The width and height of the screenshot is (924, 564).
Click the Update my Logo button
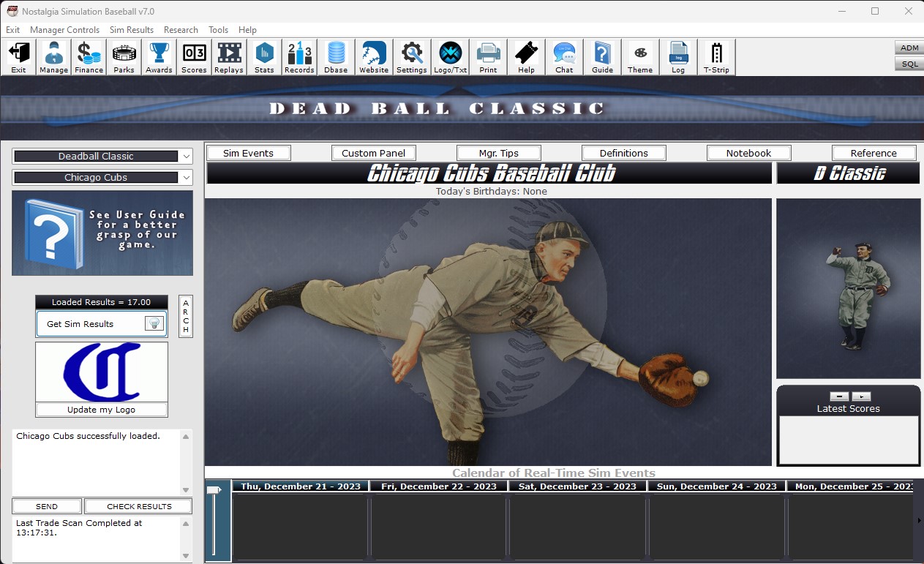point(102,410)
